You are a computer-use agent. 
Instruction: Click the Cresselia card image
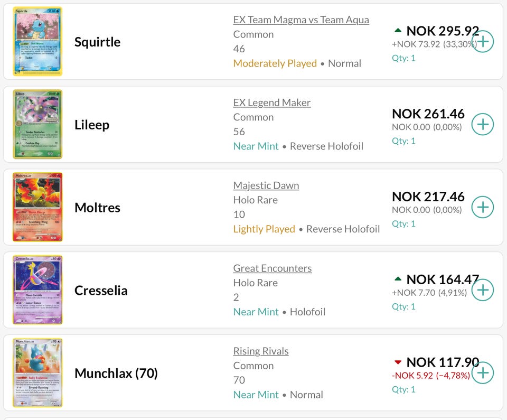(37, 290)
